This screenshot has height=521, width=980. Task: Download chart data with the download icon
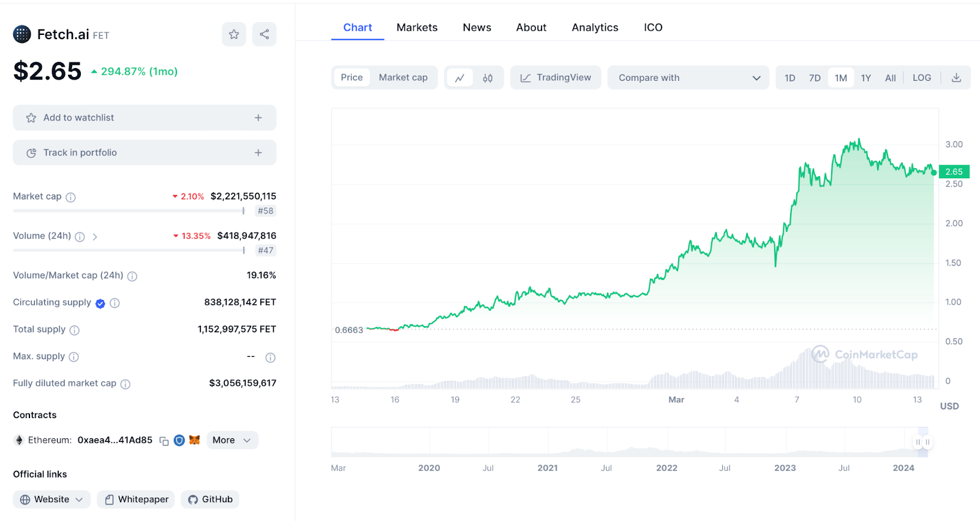956,78
